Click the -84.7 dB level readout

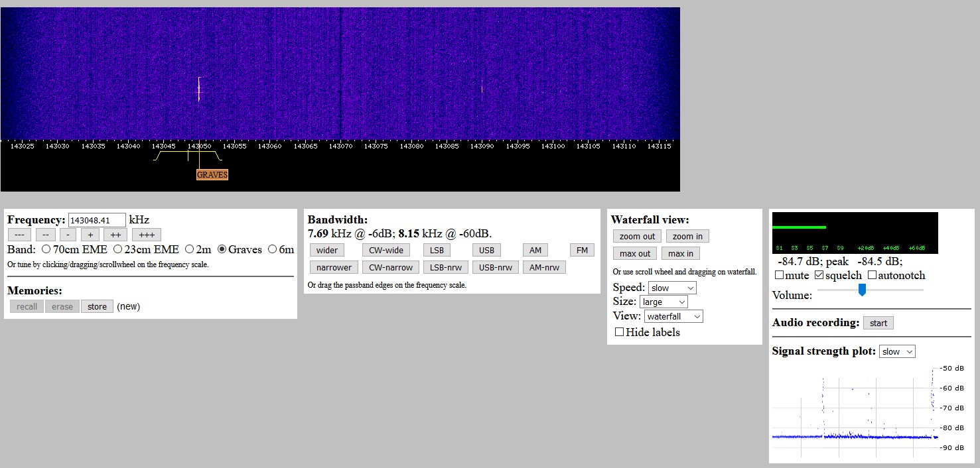(x=802, y=262)
